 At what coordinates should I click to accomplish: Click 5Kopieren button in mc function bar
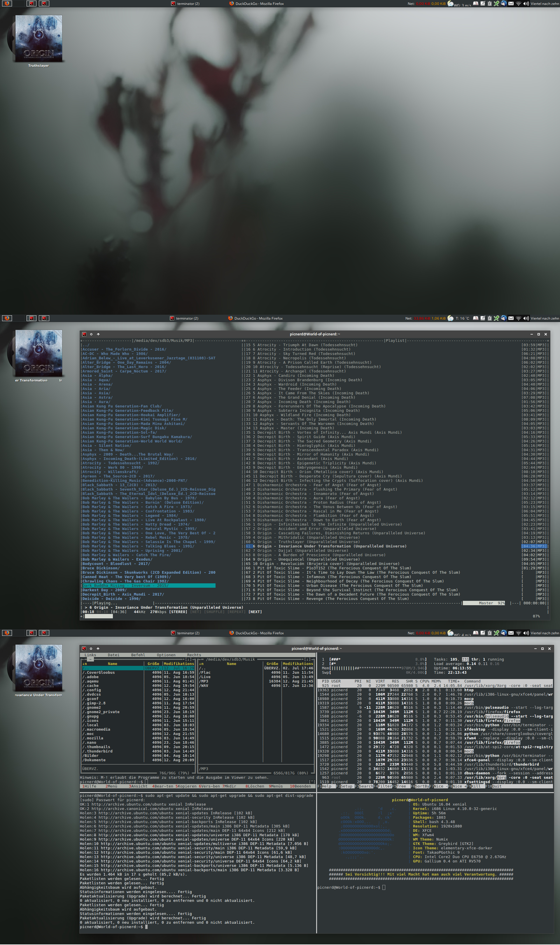tap(186, 787)
